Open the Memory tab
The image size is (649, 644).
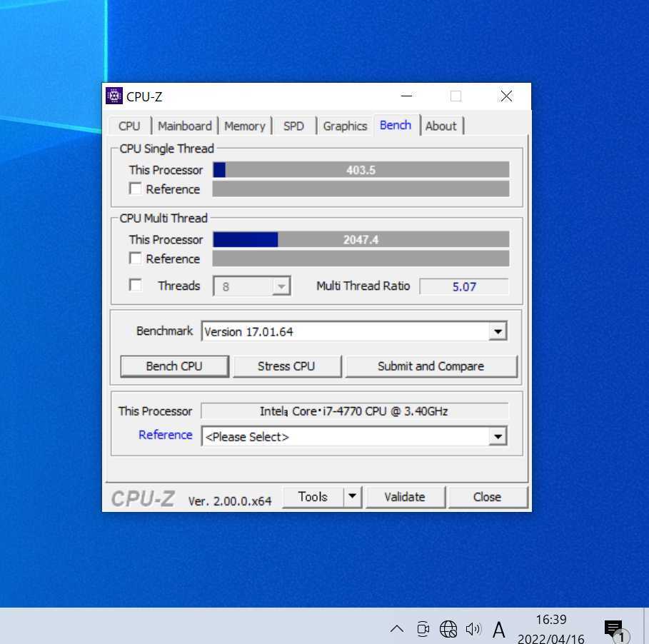[245, 126]
